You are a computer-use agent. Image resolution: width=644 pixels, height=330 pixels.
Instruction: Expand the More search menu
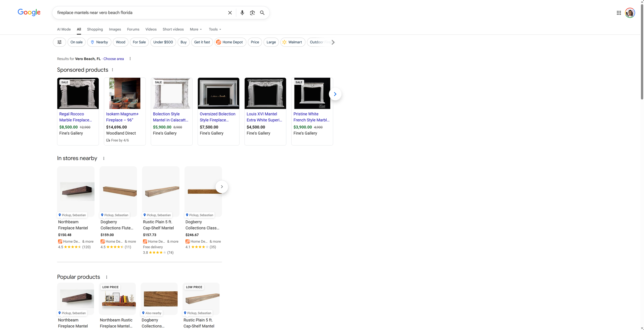[196, 29]
